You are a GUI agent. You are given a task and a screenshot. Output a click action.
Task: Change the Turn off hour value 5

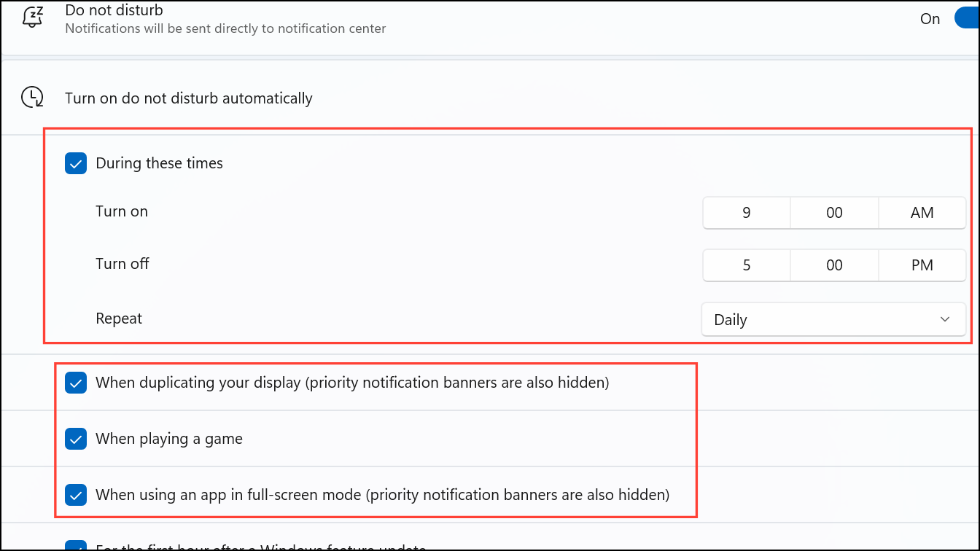tap(747, 265)
